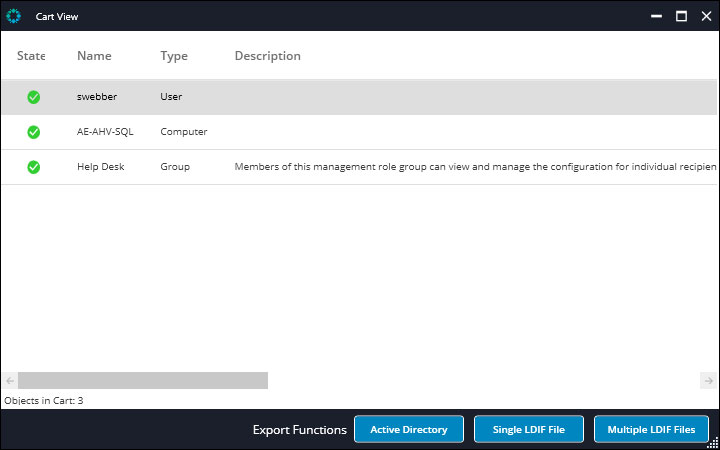The width and height of the screenshot is (720, 450).
Task: Click the green state icon for AE-AHV-SQL
Action: pos(34,132)
